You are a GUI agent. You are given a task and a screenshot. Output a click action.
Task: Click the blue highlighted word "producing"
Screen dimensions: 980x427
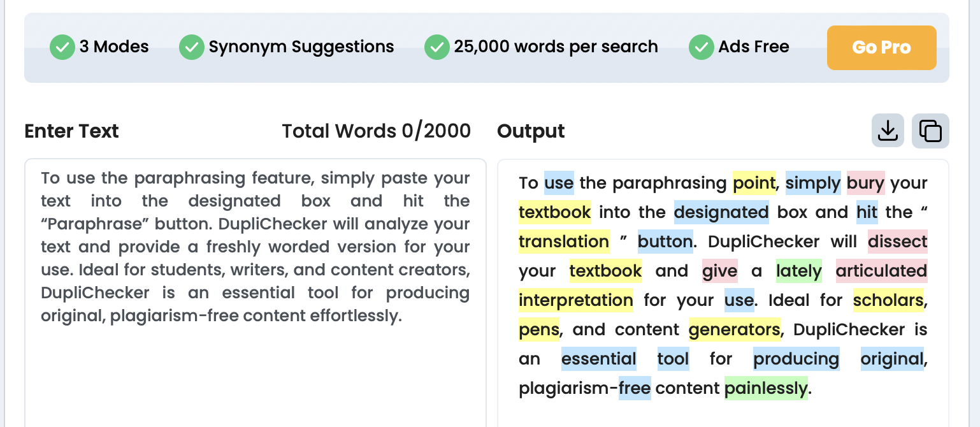[796, 359]
